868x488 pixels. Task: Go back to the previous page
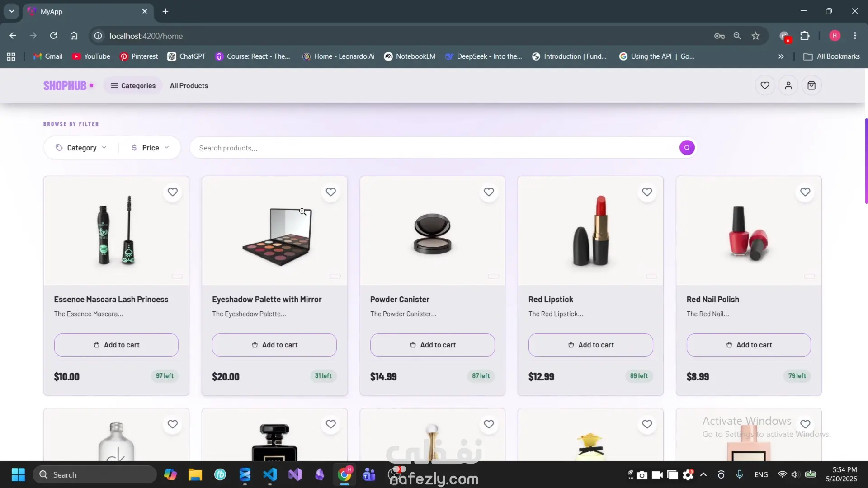(x=13, y=36)
